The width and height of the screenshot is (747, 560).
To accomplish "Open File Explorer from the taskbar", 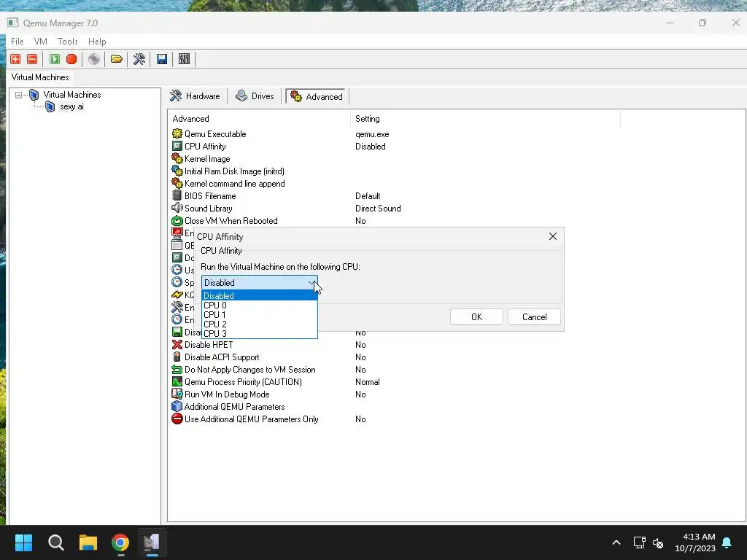I will pos(88,542).
